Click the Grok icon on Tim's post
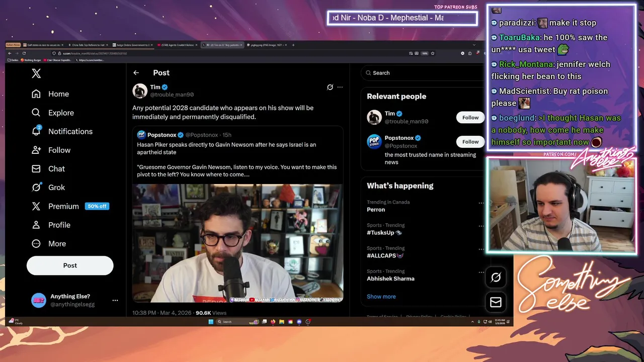The image size is (644, 362). [x=330, y=87]
